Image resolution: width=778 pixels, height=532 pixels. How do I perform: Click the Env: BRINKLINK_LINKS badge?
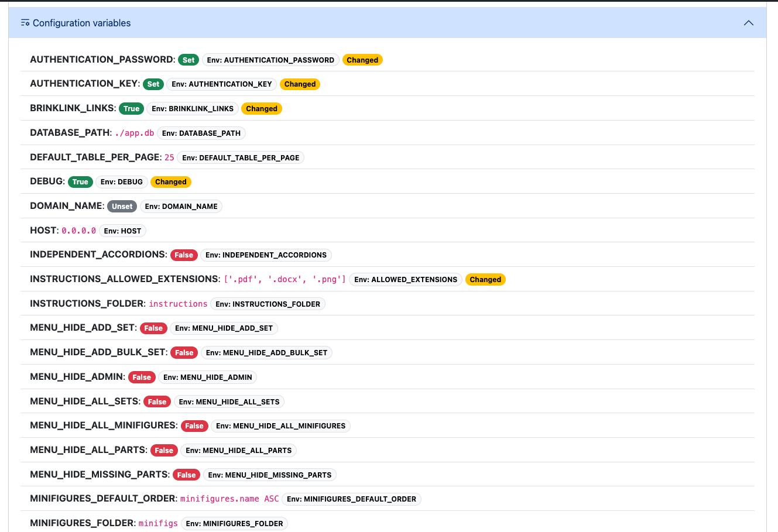[193, 109]
